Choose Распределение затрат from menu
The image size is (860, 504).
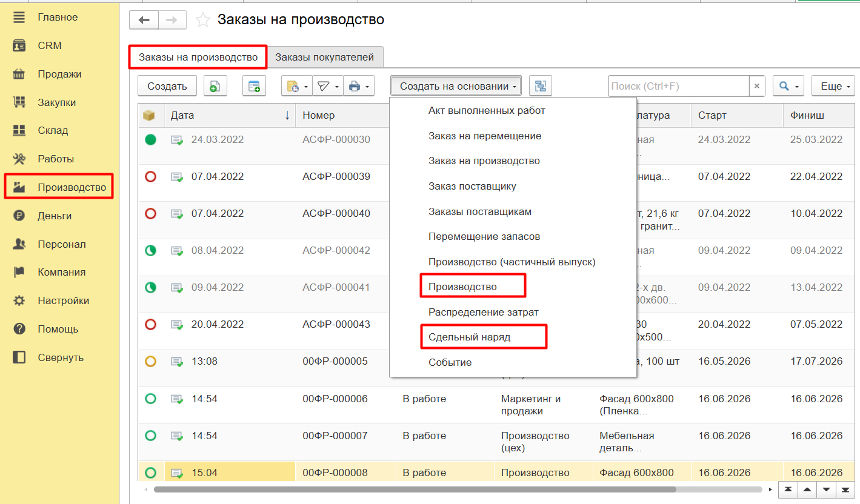pyautogui.click(x=484, y=312)
